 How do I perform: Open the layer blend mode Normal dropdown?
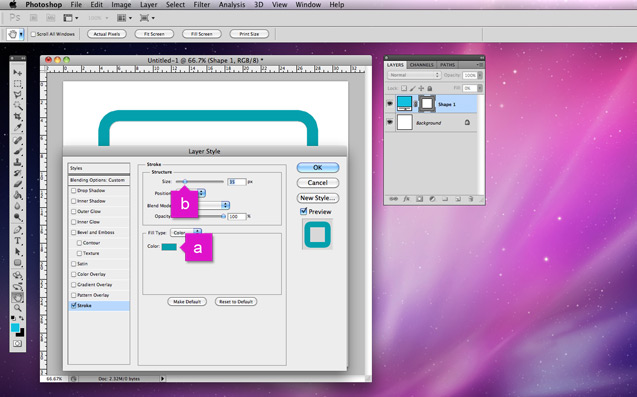[414, 75]
